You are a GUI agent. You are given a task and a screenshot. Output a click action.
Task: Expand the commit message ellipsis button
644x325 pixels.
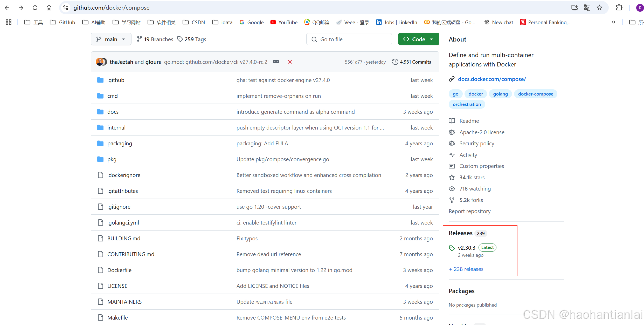(276, 62)
